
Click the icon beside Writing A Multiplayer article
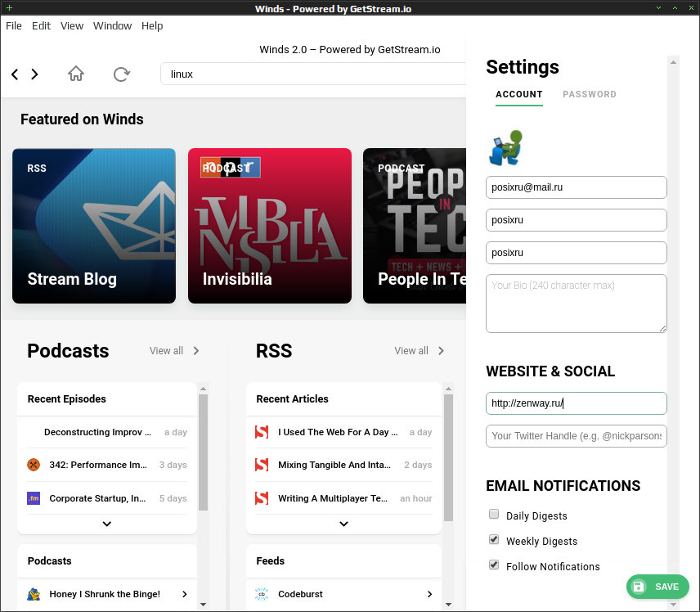click(x=262, y=498)
